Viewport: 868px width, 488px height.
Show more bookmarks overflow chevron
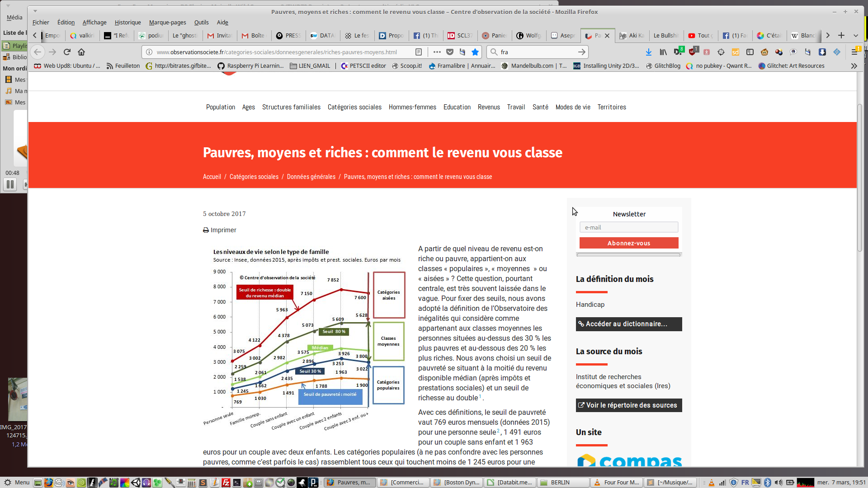pos(854,66)
